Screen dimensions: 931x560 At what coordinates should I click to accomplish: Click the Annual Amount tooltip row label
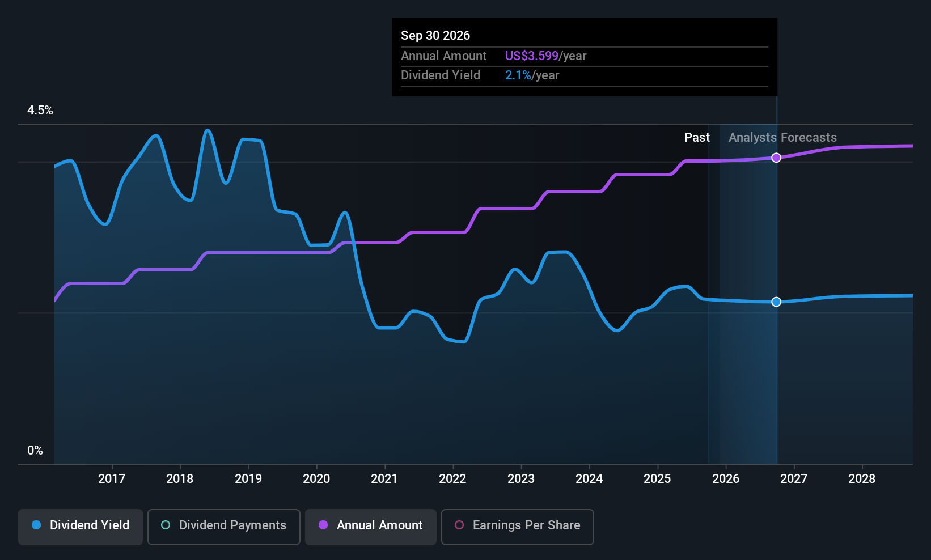coord(443,56)
